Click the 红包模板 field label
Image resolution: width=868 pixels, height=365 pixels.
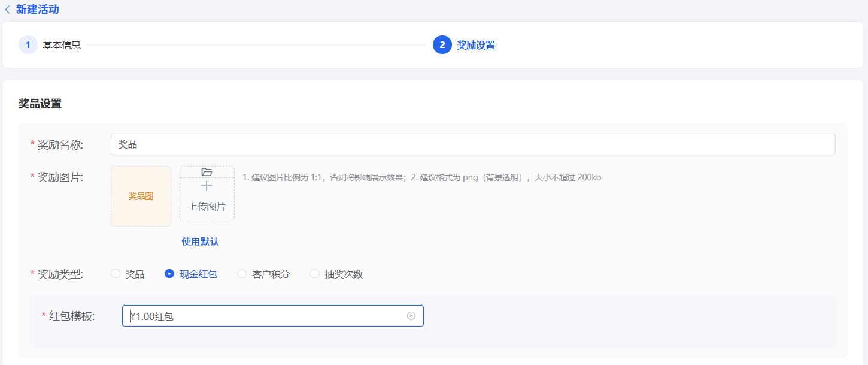(71, 316)
